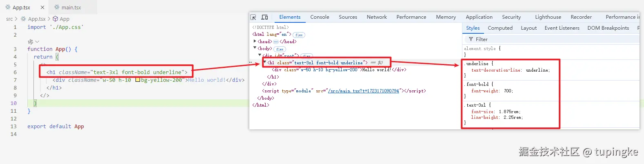Viewport: 644px width, 164px height.
Task: Toggle the flex badge next to div id root
Action: pyautogui.click(x=307, y=56)
